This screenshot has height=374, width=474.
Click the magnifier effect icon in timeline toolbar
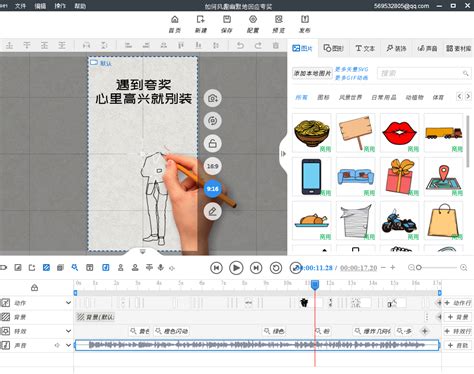(x=75, y=267)
